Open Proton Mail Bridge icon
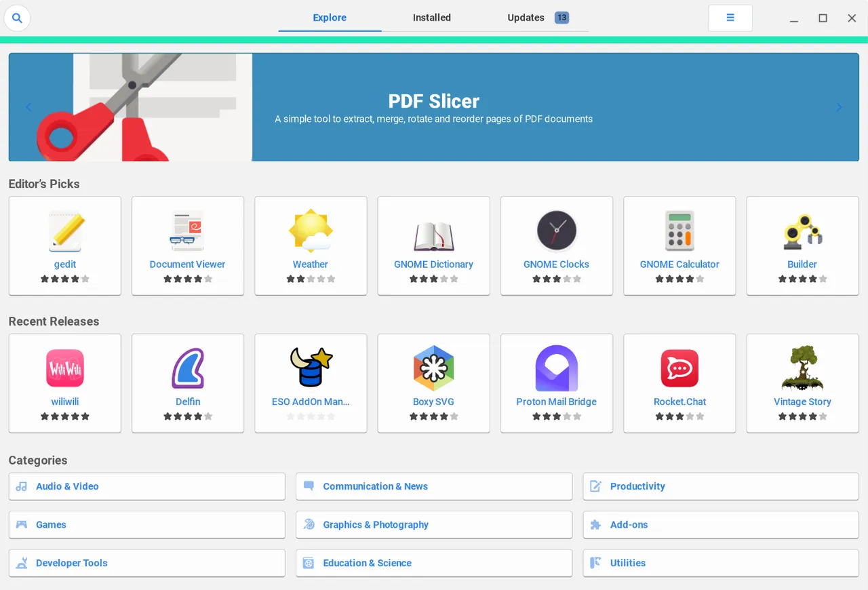The image size is (868, 590). pyautogui.click(x=557, y=368)
